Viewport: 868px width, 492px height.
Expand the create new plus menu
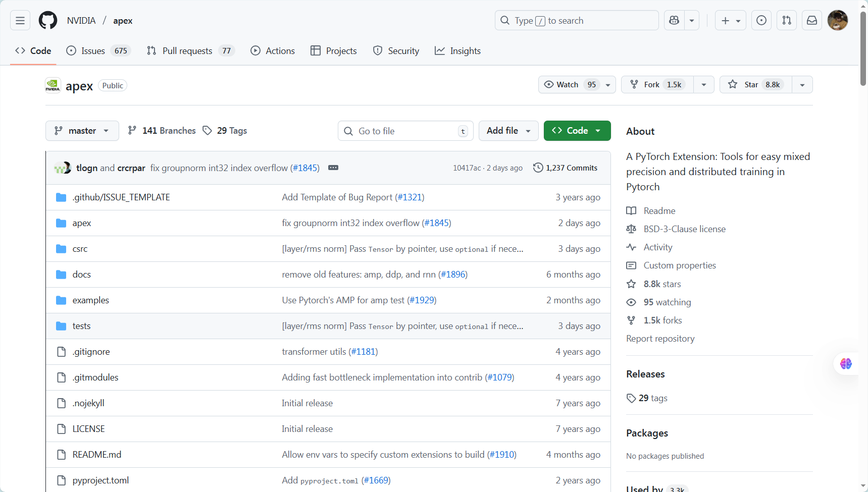pyautogui.click(x=731, y=21)
